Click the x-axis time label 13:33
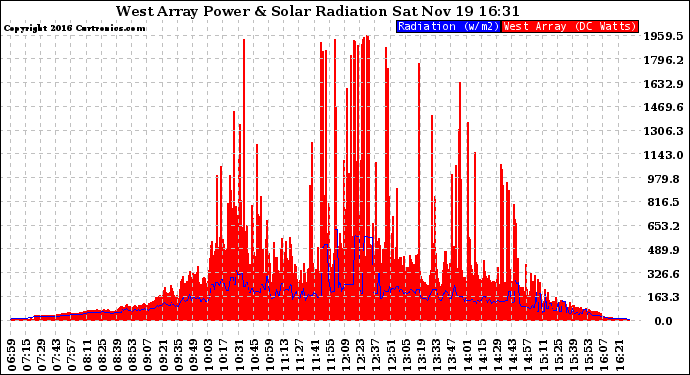The height and width of the screenshot is (375, 690). click(x=437, y=355)
